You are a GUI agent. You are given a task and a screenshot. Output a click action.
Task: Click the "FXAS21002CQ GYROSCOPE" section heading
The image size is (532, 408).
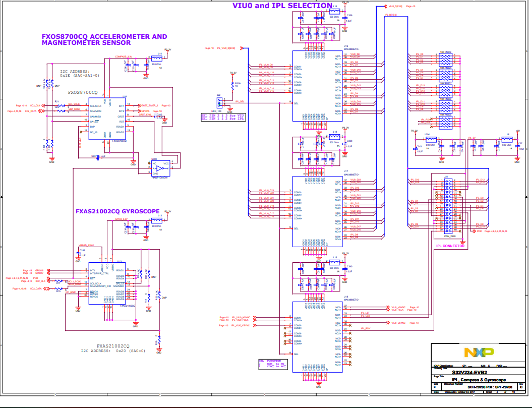click(117, 211)
